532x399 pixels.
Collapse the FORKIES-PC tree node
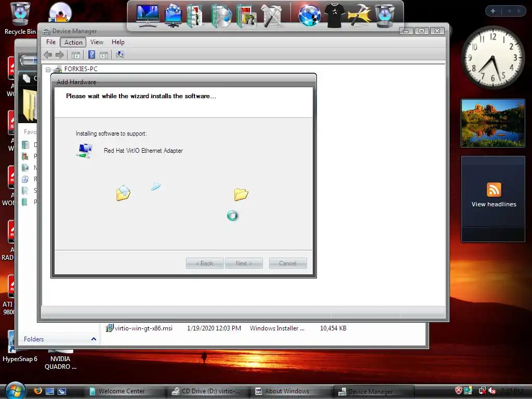(x=48, y=70)
